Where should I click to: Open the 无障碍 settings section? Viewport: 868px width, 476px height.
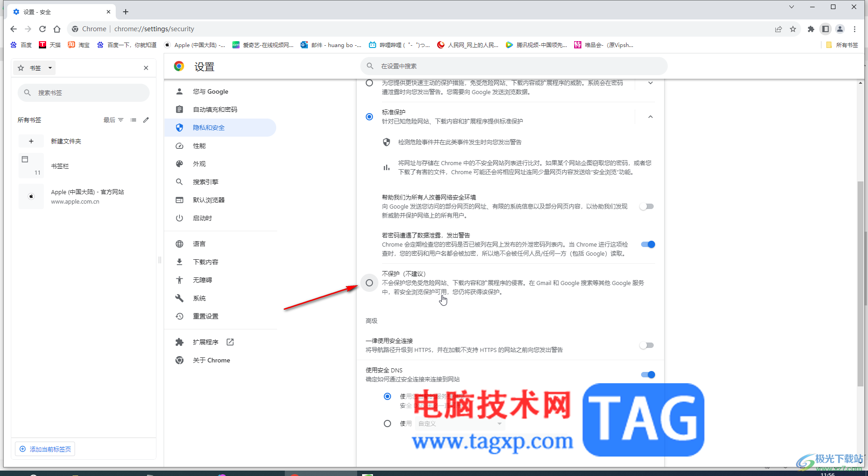coord(221,280)
